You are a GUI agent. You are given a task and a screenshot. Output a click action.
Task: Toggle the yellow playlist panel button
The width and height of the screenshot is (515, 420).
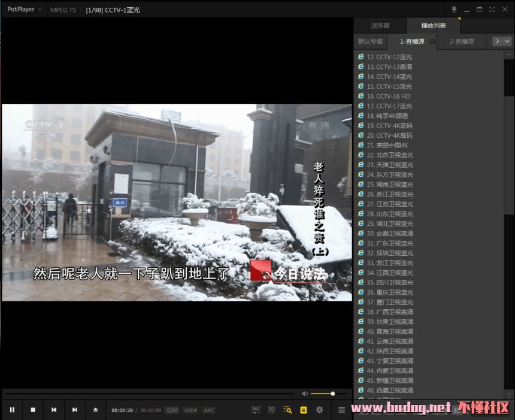[x=303, y=410]
